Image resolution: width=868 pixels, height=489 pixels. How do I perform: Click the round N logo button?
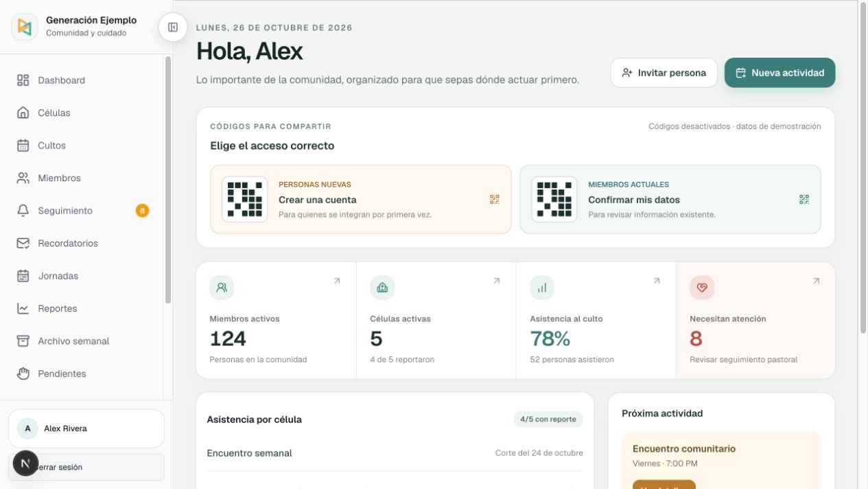(26, 464)
